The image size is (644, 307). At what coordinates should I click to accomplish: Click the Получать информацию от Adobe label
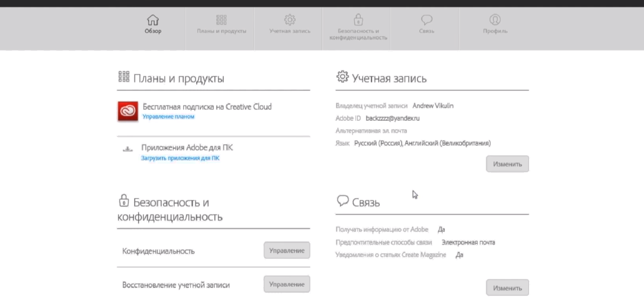(382, 229)
